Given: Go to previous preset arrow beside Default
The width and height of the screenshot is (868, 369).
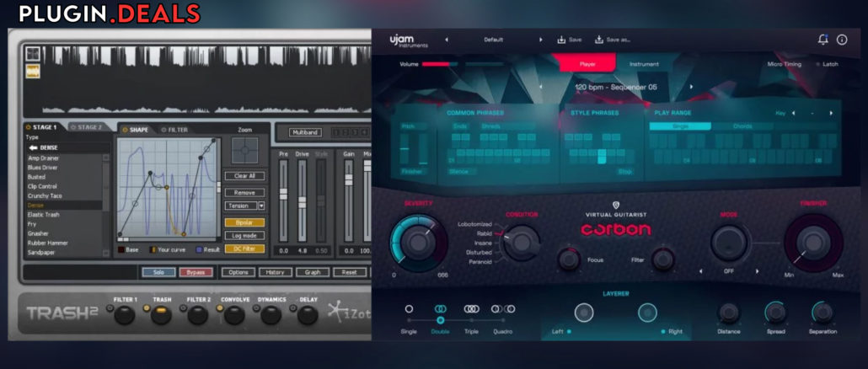Looking at the screenshot, I should tap(447, 40).
